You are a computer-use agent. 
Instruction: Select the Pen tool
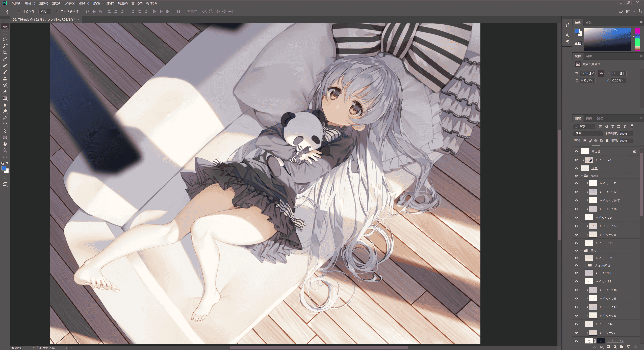tap(5, 118)
